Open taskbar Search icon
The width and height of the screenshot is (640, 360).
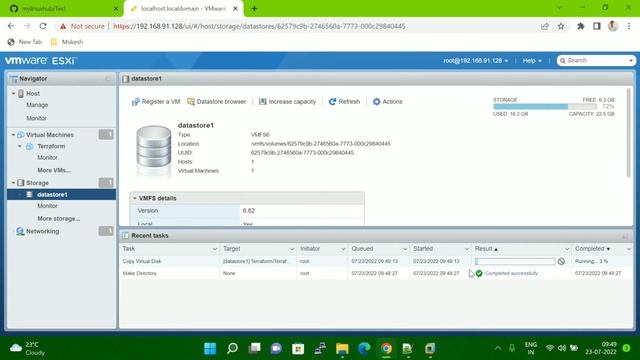(x=232, y=349)
